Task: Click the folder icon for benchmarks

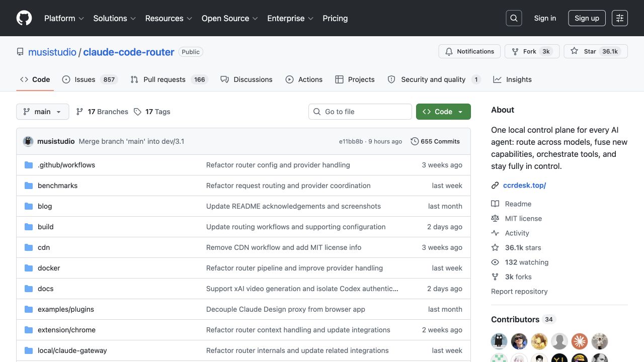Action: point(29,186)
